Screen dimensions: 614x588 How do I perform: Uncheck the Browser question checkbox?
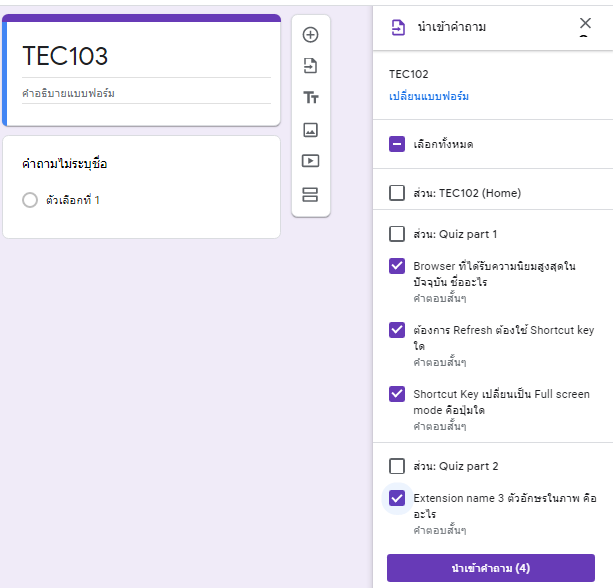[397, 266]
